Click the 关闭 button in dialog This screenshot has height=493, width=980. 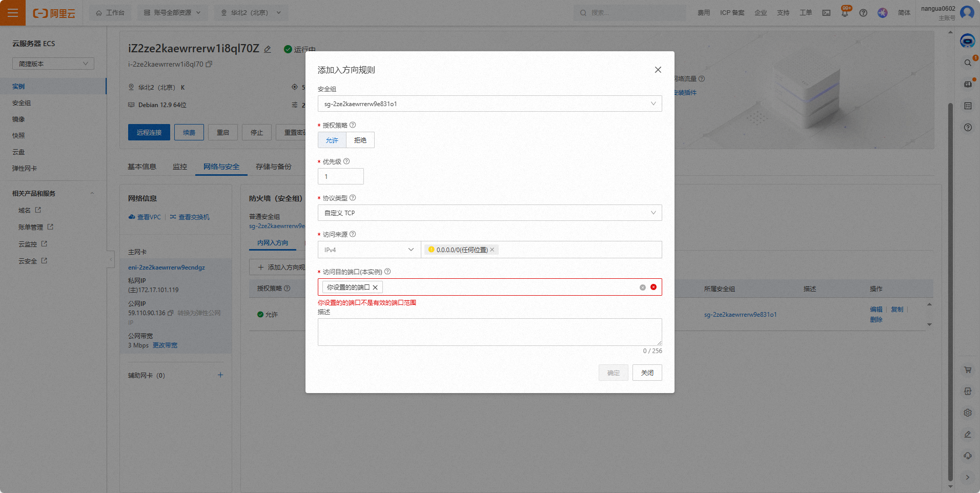[647, 373]
